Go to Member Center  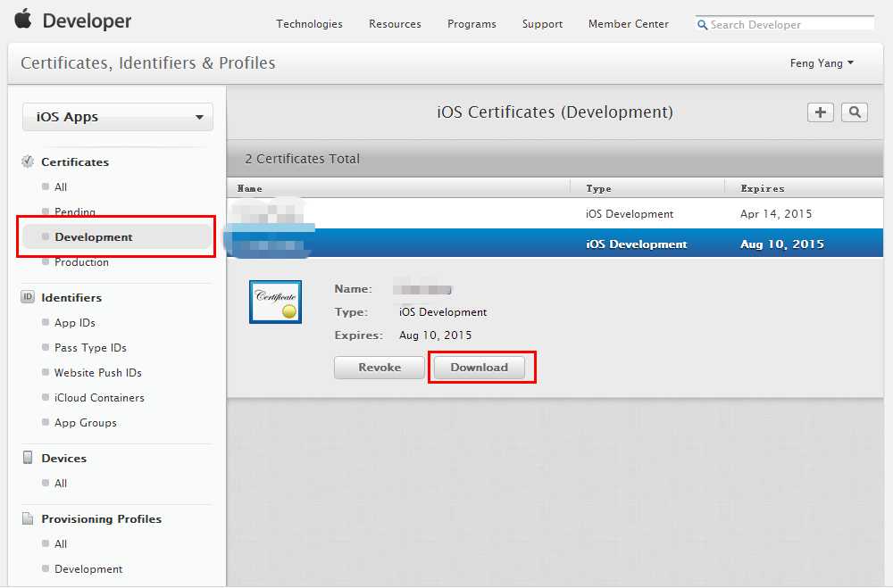coord(628,24)
